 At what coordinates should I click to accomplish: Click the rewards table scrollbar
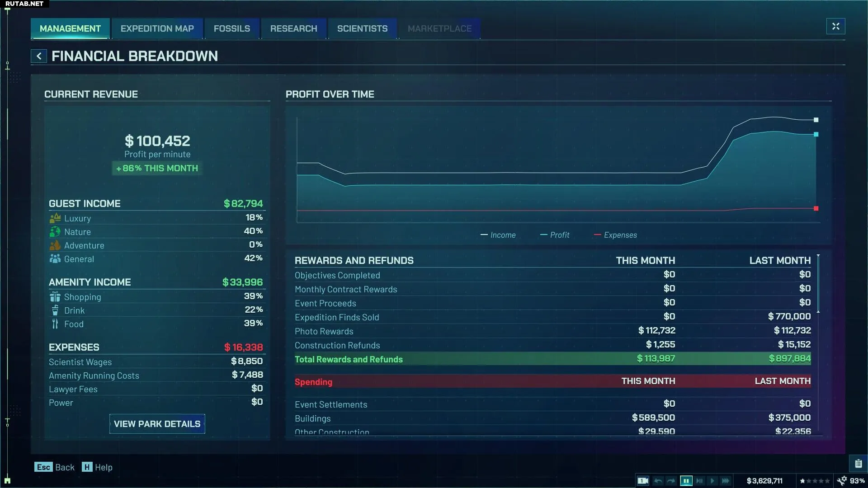pos(818,284)
